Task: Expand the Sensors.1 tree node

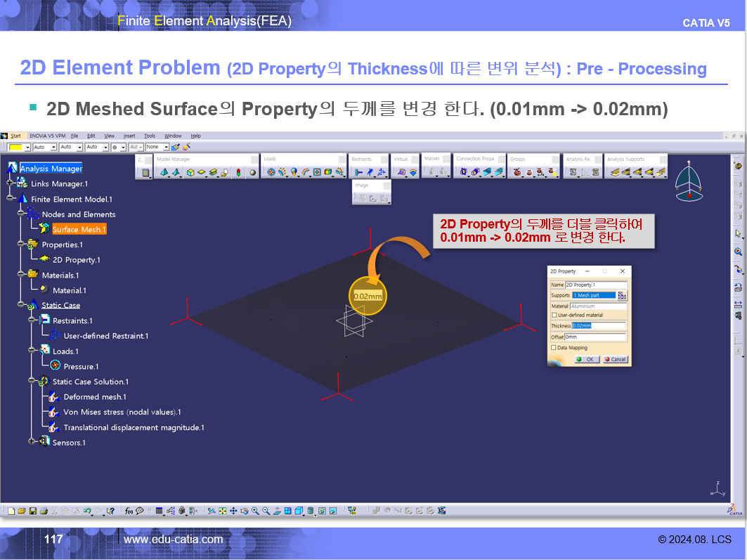Action: click(32, 442)
